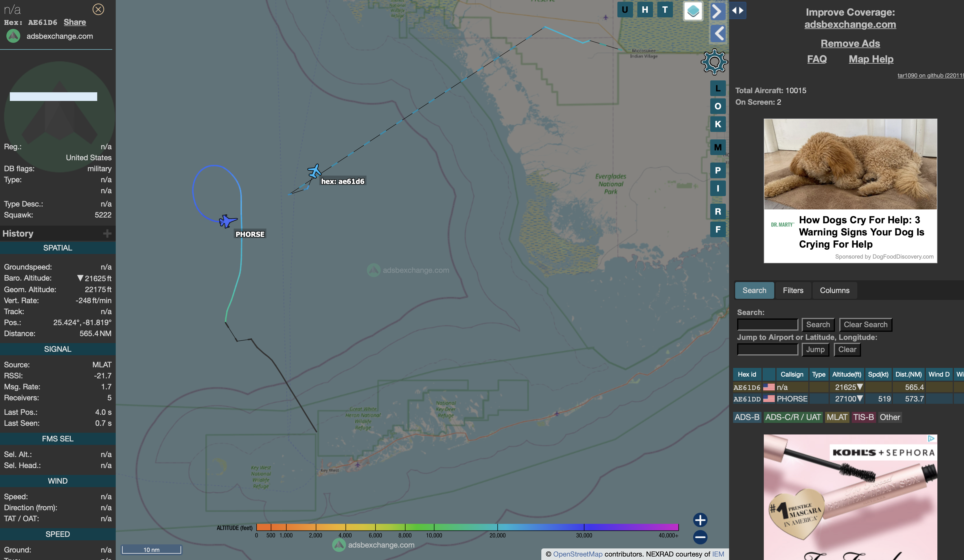This screenshot has height=560, width=964.
Task: Open the map layers selector icon
Action: 693,11
